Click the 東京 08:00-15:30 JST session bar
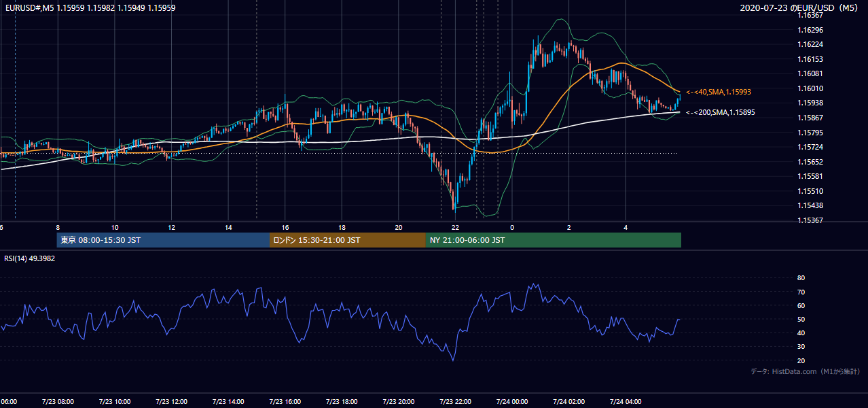This screenshot has width=868, height=408. (x=163, y=240)
